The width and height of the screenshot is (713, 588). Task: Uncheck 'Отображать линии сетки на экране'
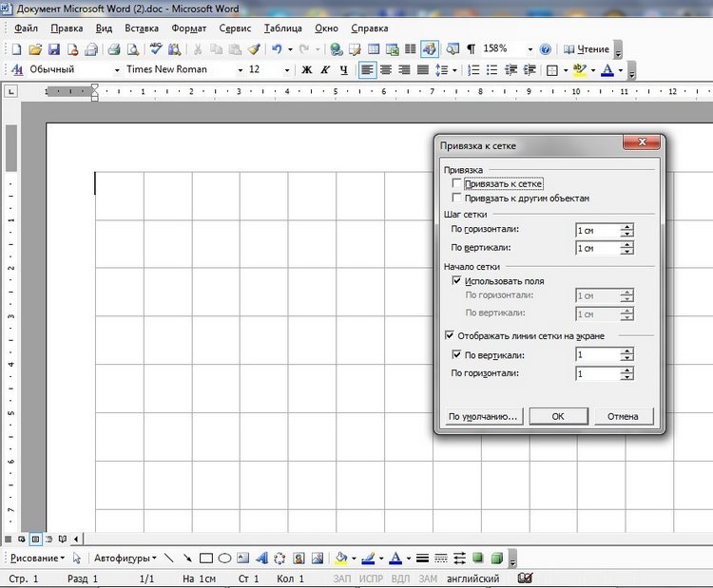[x=451, y=335]
